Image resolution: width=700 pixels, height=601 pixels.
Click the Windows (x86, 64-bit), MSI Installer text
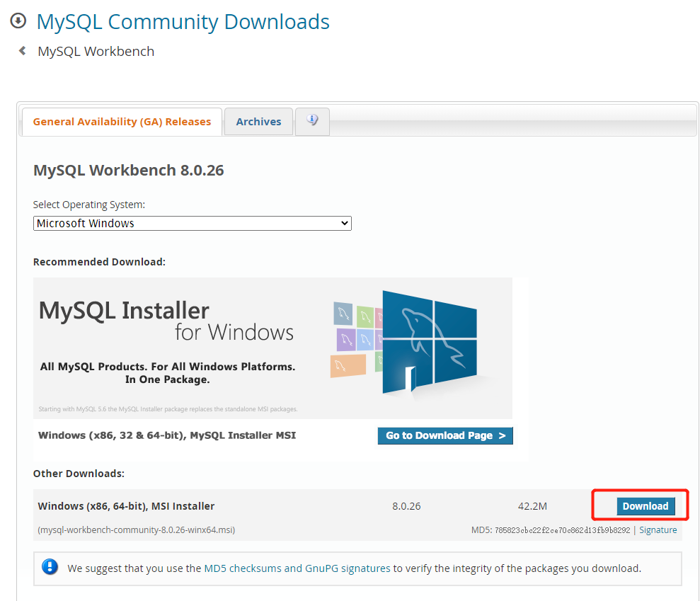(126, 506)
